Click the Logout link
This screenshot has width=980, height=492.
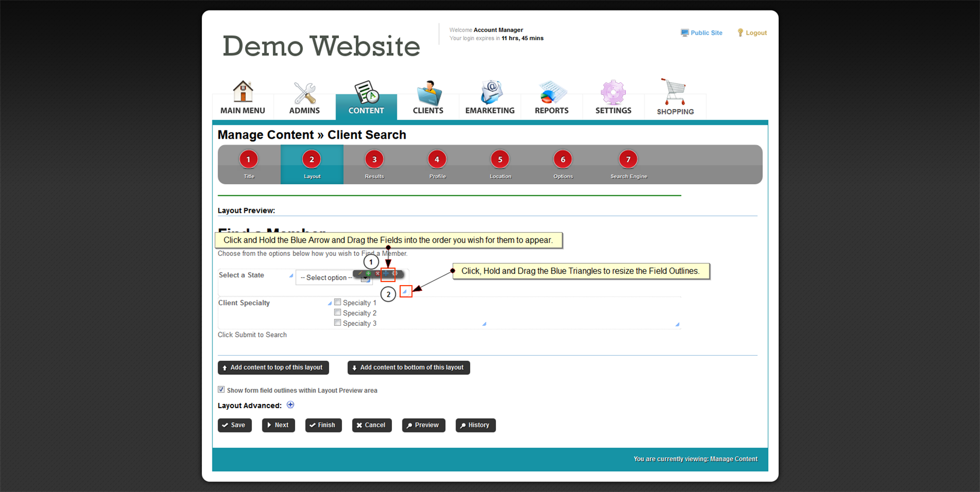tap(755, 33)
